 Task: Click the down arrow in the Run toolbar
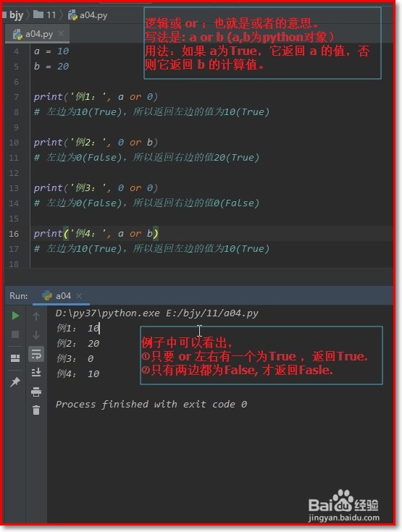pyautogui.click(x=36, y=335)
